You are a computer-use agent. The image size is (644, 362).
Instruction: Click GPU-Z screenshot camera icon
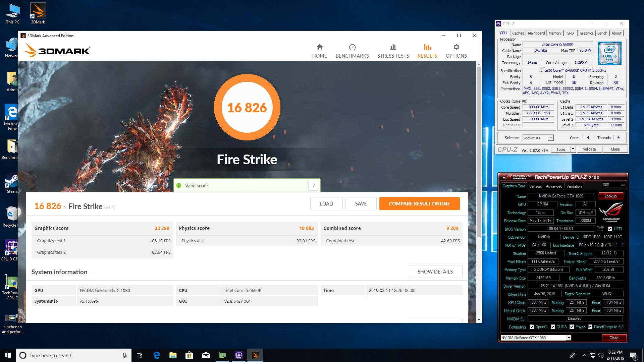click(x=606, y=185)
